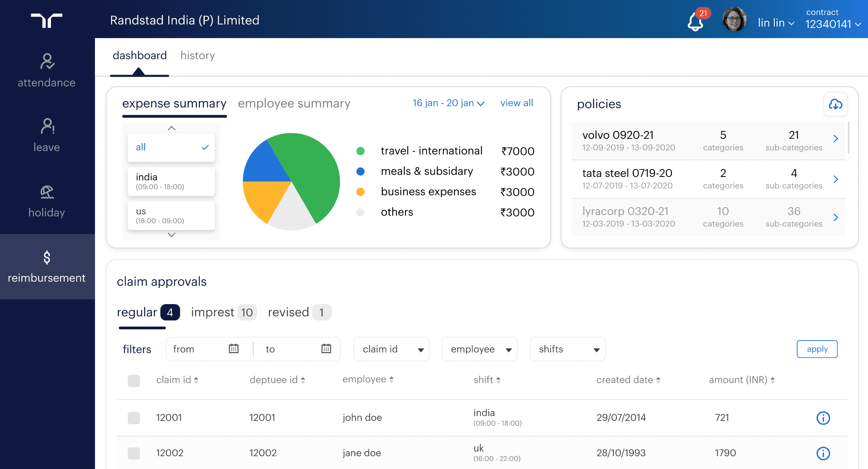Select the imprest claims tab
Image resolution: width=868 pixels, height=469 pixels.
click(x=224, y=312)
